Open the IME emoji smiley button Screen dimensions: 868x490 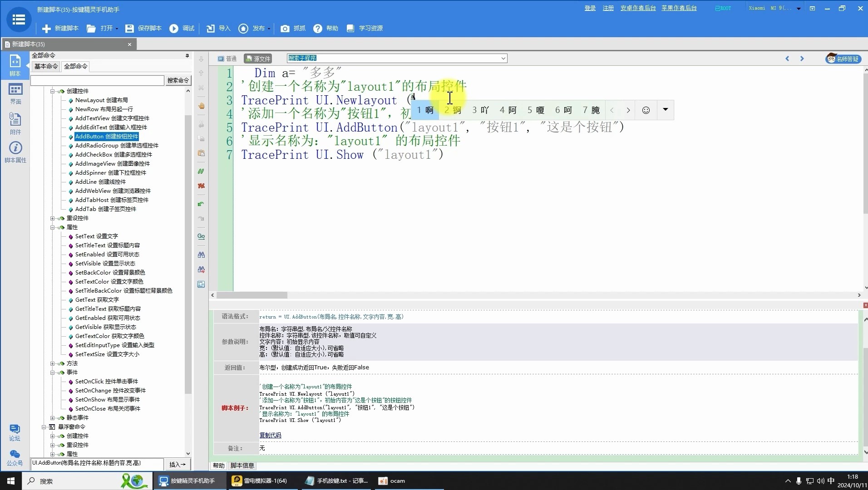click(646, 110)
